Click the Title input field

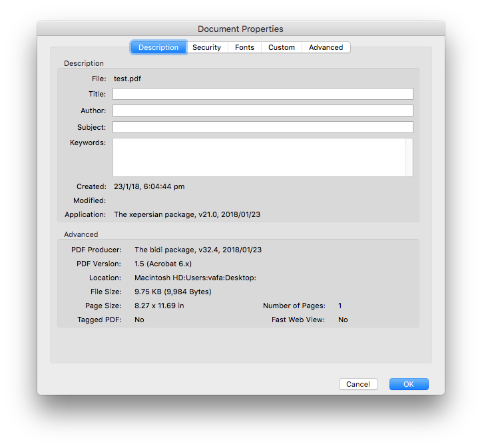pos(263,94)
